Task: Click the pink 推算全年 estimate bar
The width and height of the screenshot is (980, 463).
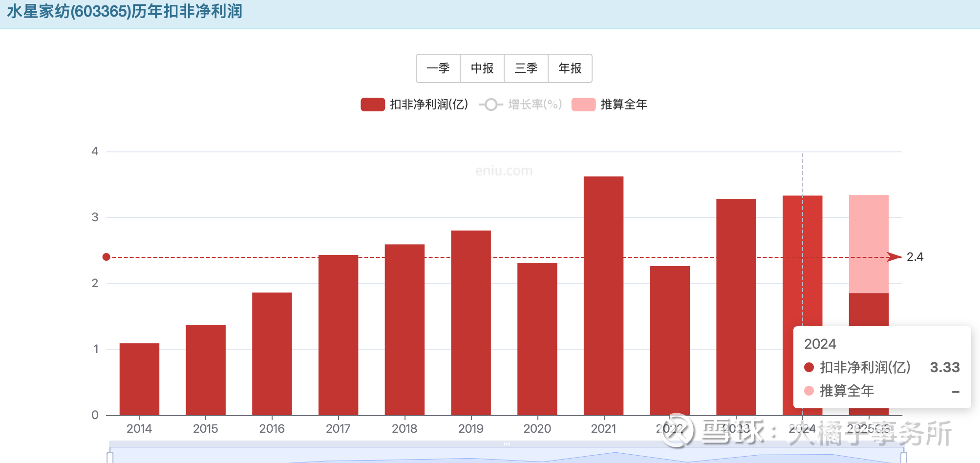Action: (869, 244)
